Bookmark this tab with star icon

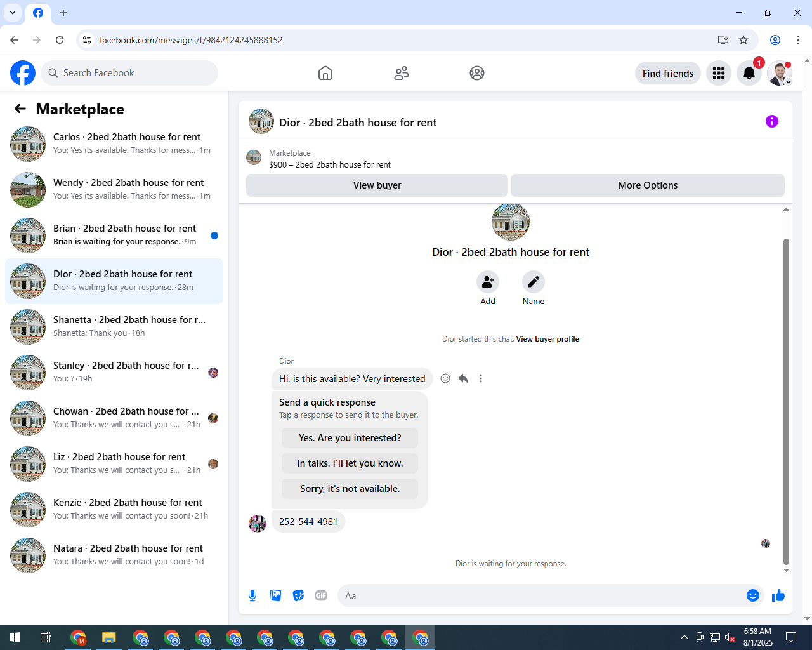click(x=743, y=40)
